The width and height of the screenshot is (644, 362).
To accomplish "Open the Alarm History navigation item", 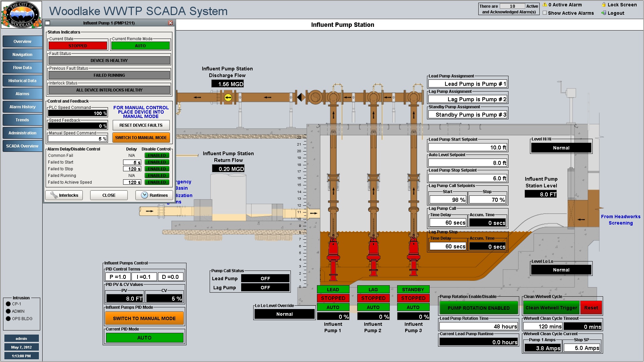I will pos(22,107).
